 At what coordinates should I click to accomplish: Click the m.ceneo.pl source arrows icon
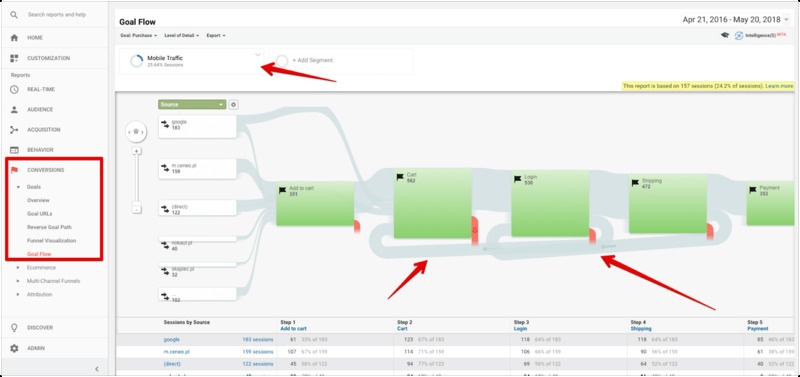tap(165, 167)
